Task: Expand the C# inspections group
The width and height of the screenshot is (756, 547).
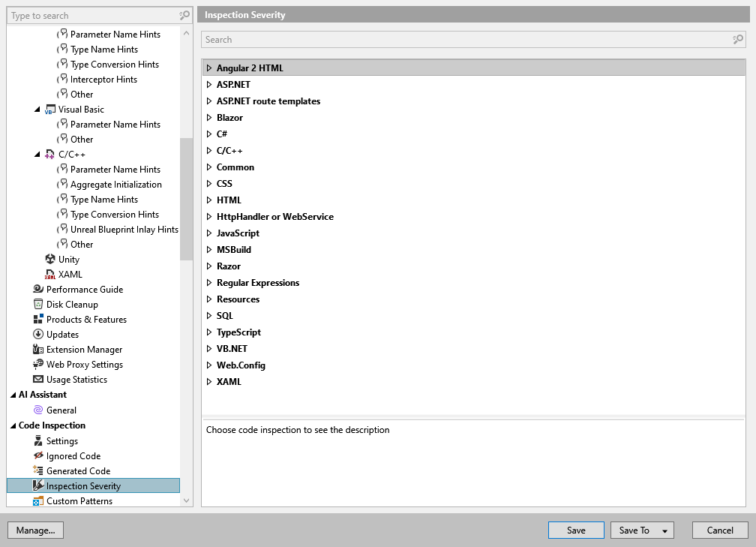Action: tap(208, 134)
